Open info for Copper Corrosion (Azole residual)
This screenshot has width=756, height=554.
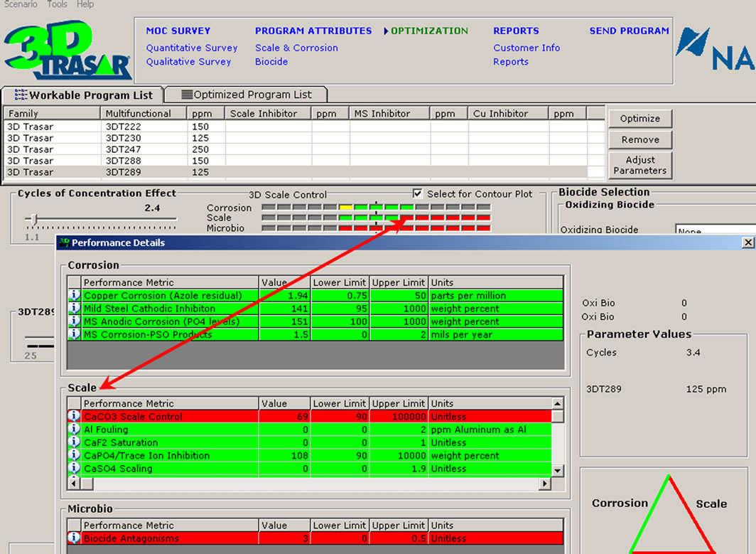click(x=74, y=295)
